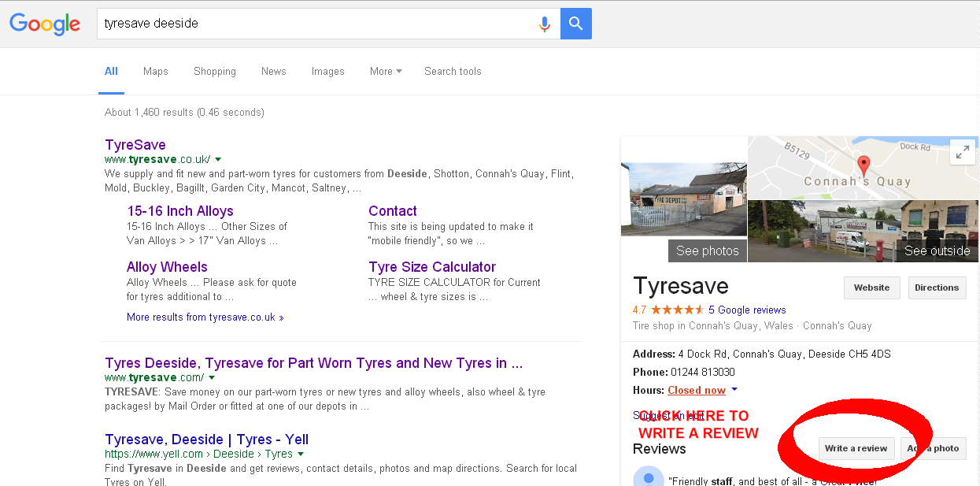The image size is (980, 486).
Task: Click the Google logo
Action: pyautogui.click(x=45, y=24)
